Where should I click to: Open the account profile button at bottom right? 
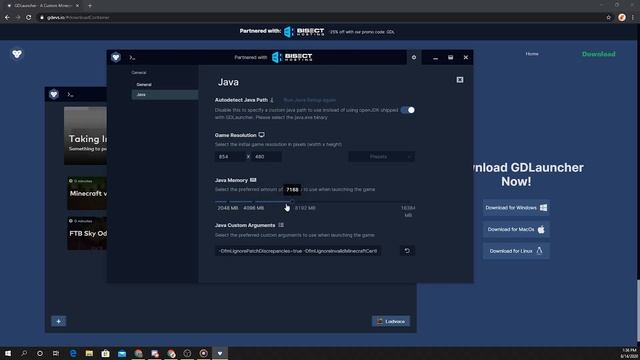[391, 321]
